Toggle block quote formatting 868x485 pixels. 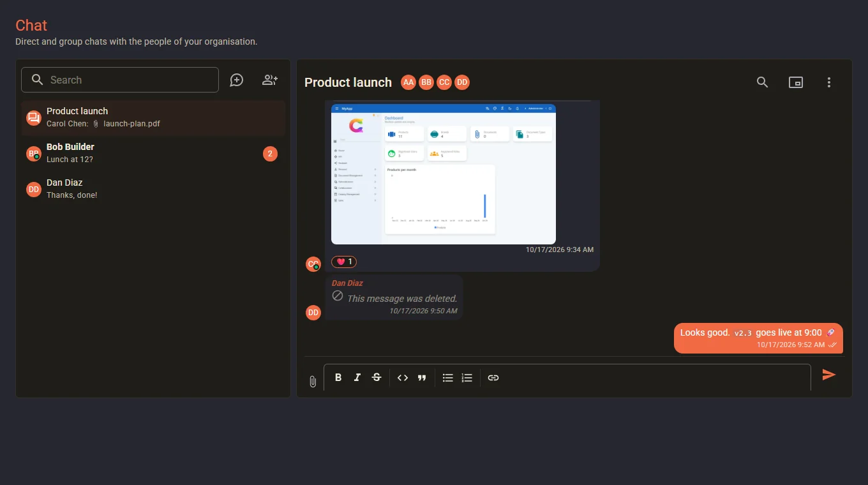coord(422,378)
